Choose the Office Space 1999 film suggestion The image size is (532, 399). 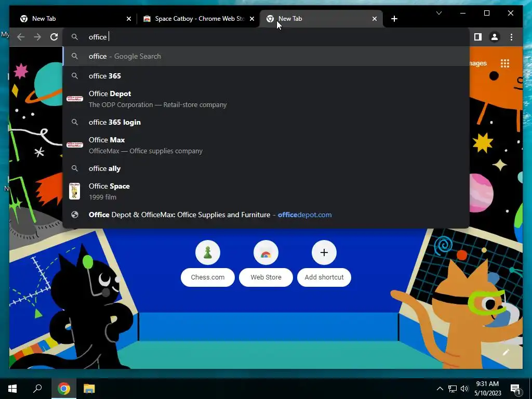(266, 191)
